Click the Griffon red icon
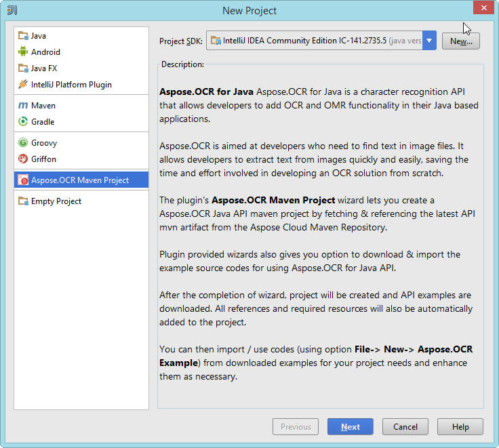499x448 pixels. tap(23, 159)
